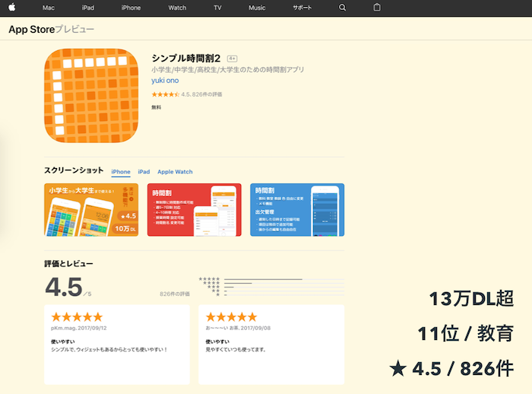
Task: Click the five-star rating distribution bar
Action: [x=284, y=279]
